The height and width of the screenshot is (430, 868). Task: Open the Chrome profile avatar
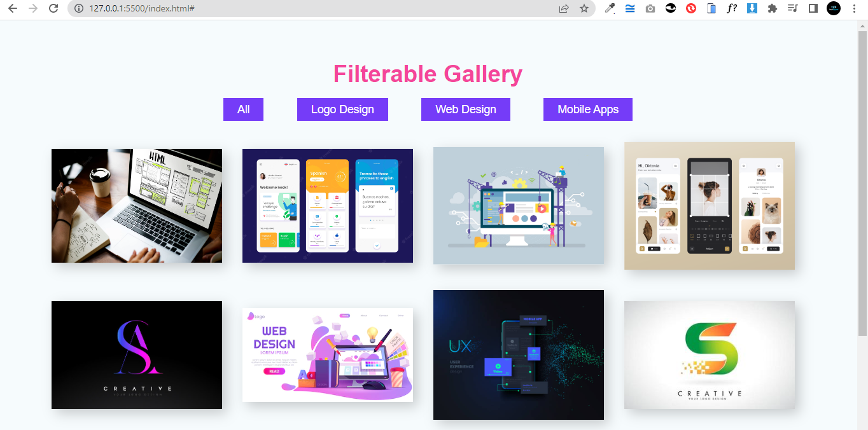[834, 8]
